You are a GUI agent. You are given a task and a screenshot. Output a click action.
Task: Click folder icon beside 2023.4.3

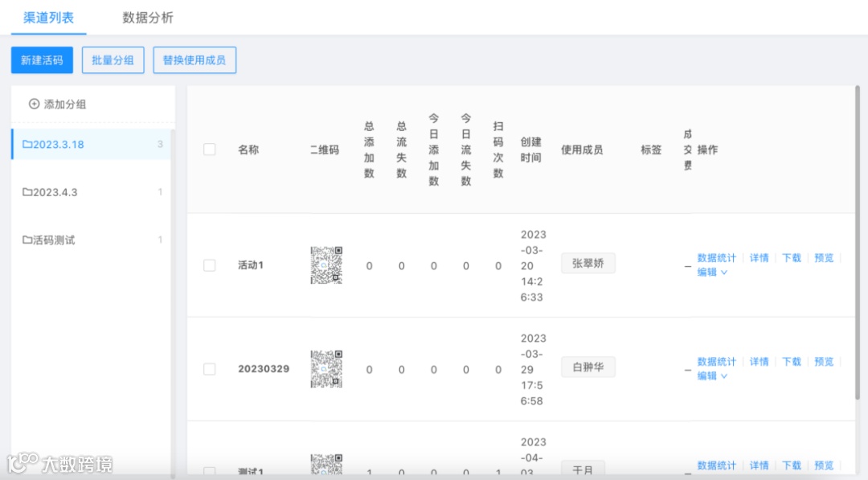[27, 191]
